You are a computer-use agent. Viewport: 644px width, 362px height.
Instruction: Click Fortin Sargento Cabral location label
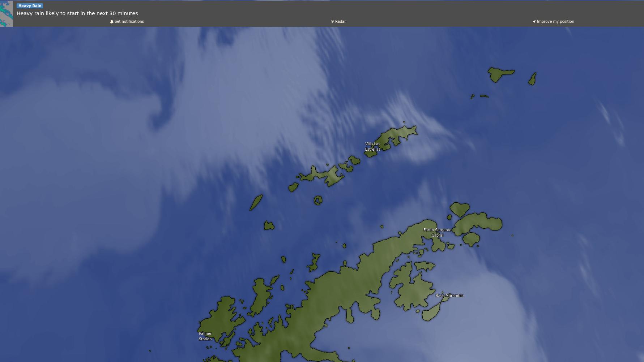[437, 232]
